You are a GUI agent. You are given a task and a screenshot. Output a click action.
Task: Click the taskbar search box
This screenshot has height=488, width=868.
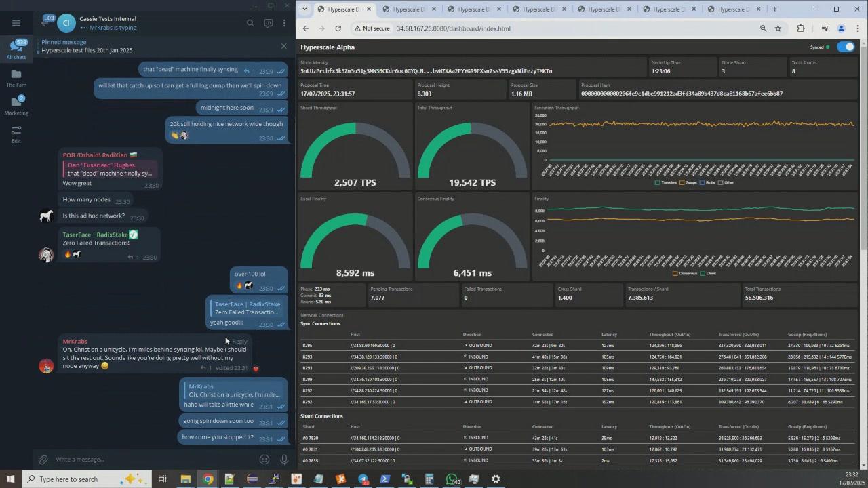[87, 479]
